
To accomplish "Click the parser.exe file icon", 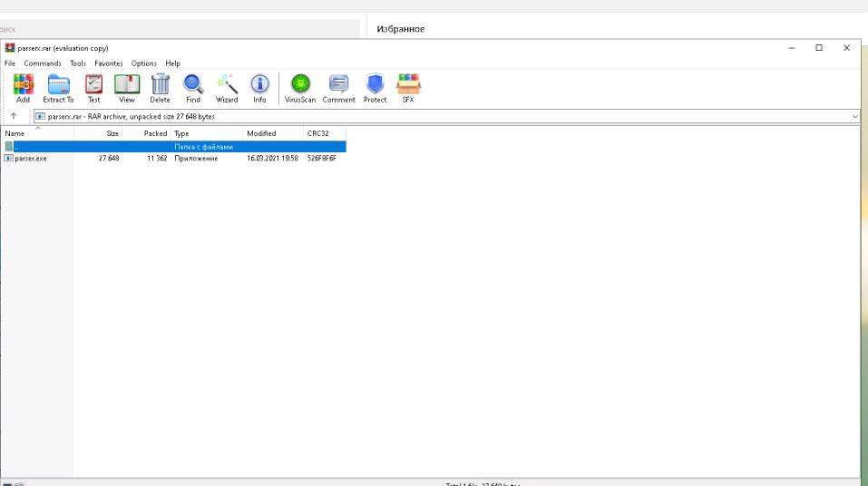I will (8, 159).
